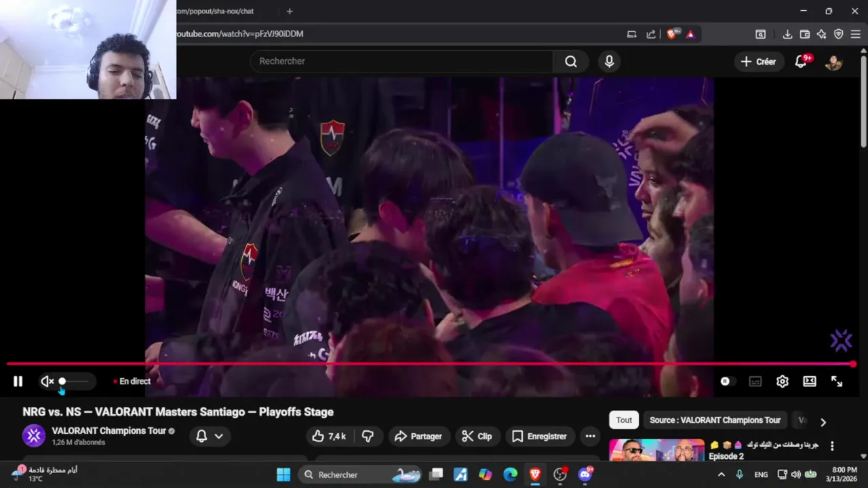Open the Créer menu

pos(758,62)
